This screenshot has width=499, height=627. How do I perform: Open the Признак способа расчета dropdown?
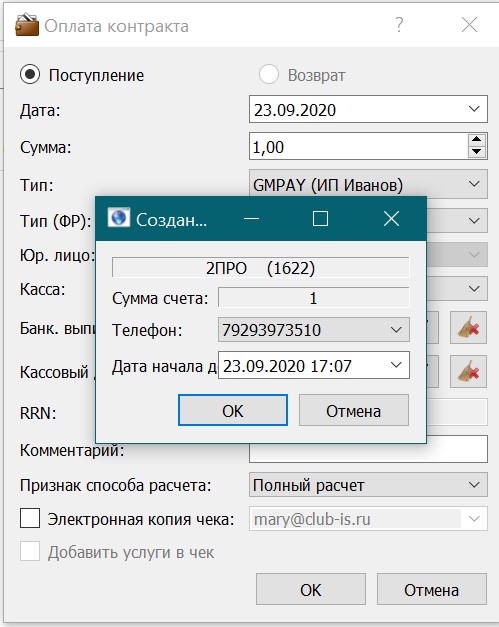(368, 485)
